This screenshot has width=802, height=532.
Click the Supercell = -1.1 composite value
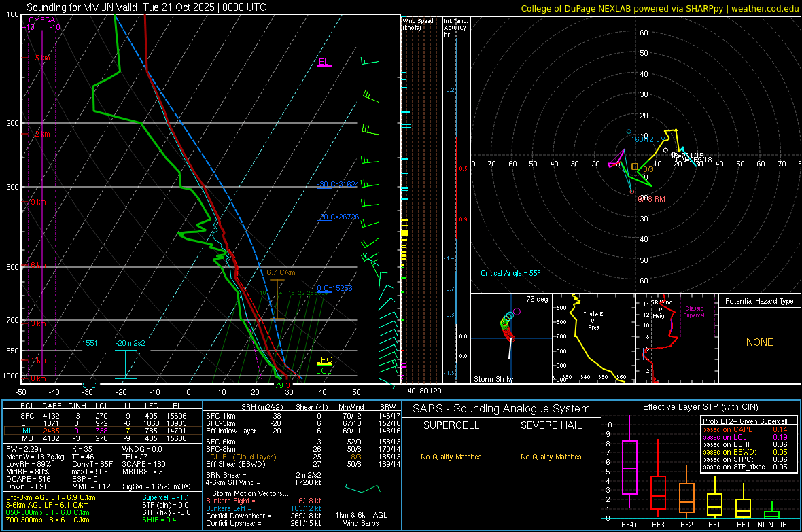166,497
